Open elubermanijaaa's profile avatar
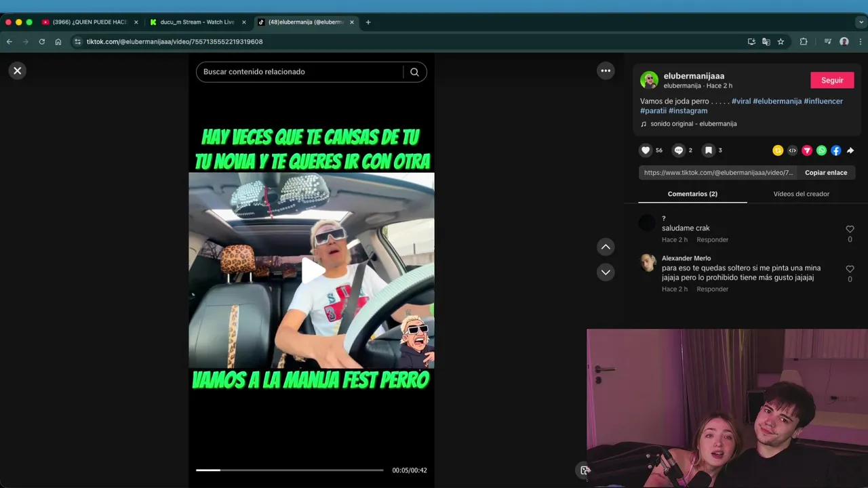868x488 pixels. click(649, 80)
